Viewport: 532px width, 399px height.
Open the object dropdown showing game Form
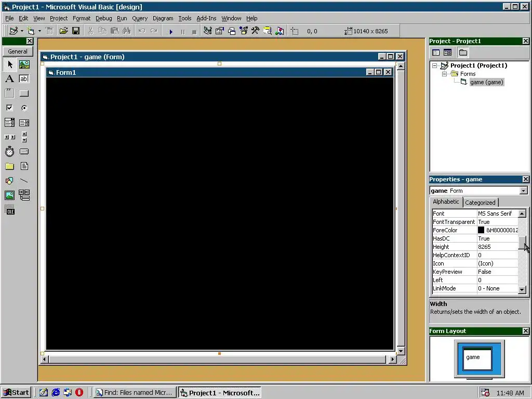(x=524, y=191)
